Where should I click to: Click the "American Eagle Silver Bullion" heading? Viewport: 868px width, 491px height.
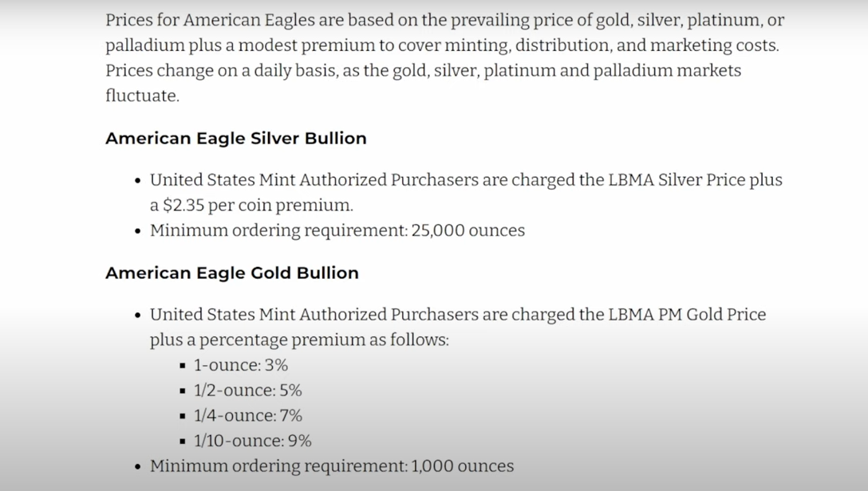235,138
